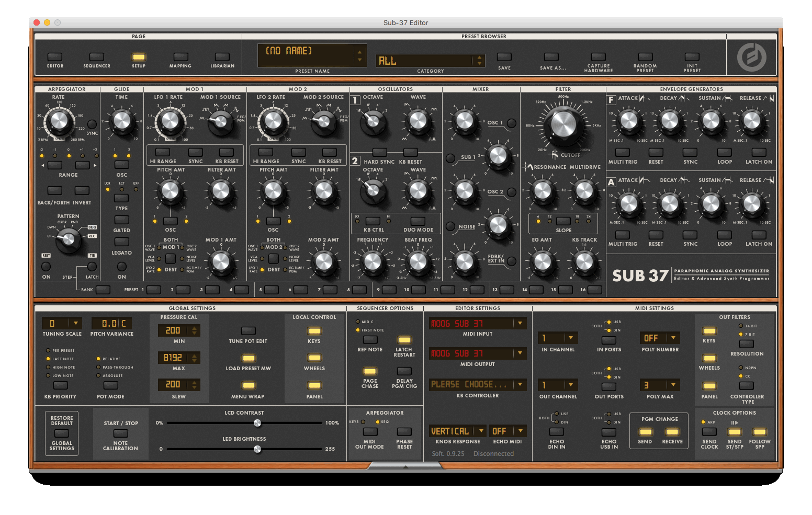The width and height of the screenshot is (812, 515).
Task: Click the LCD Contrast slider handle
Action: click(x=257, y=423)
